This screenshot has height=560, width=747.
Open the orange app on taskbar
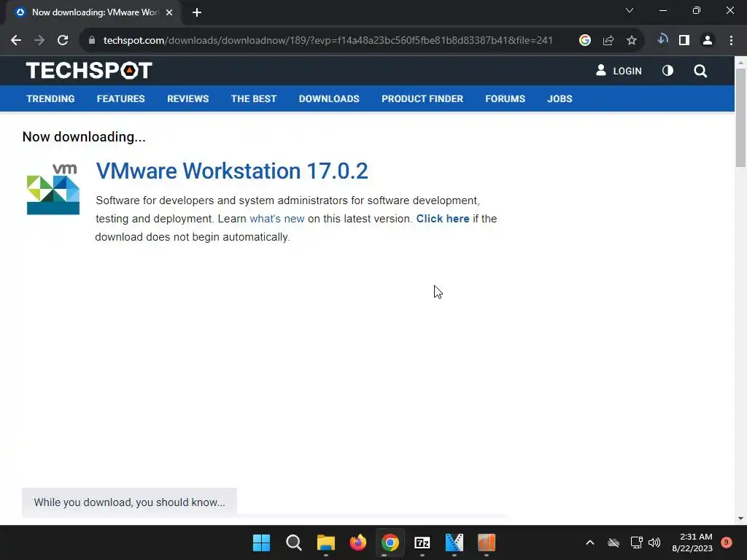[487, 542]
